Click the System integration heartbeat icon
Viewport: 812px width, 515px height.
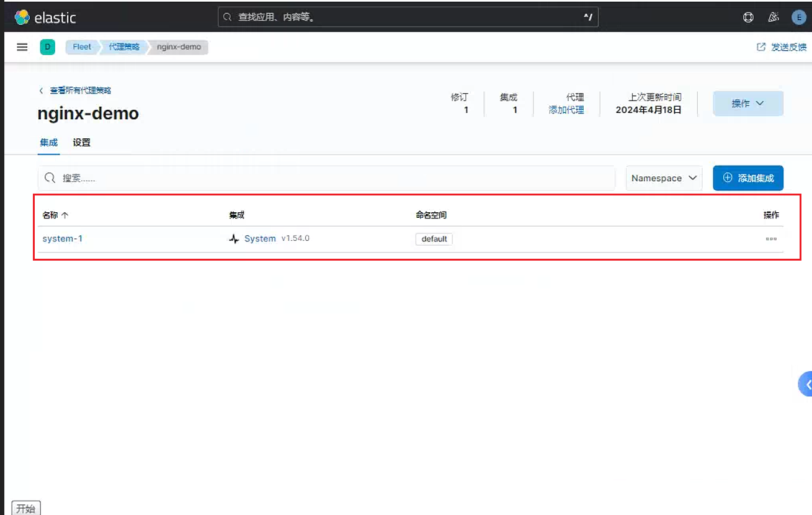[234, 239]
